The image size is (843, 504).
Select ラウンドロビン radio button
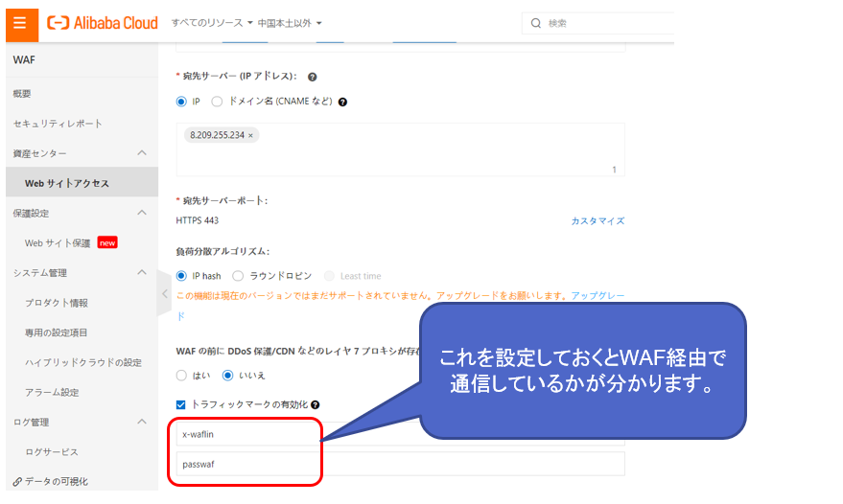(x=238, y=276)
